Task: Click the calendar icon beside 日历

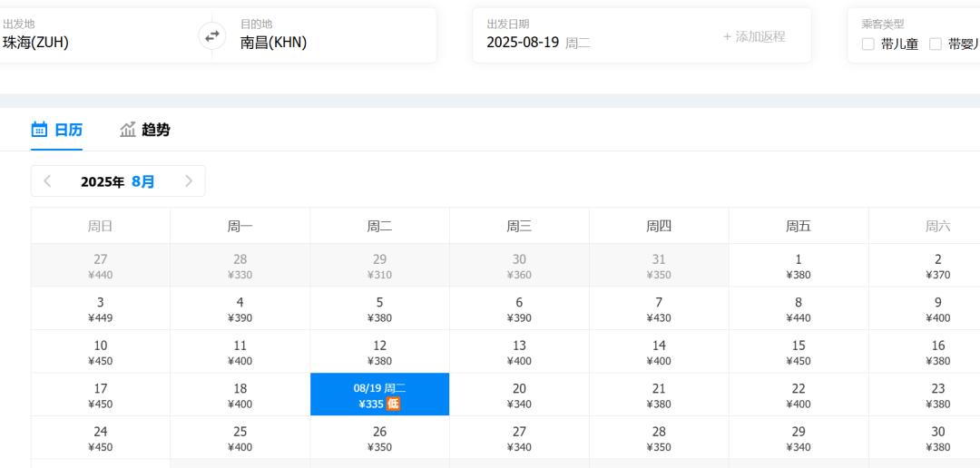Action: pyautogui.click(x=39, y=130)
